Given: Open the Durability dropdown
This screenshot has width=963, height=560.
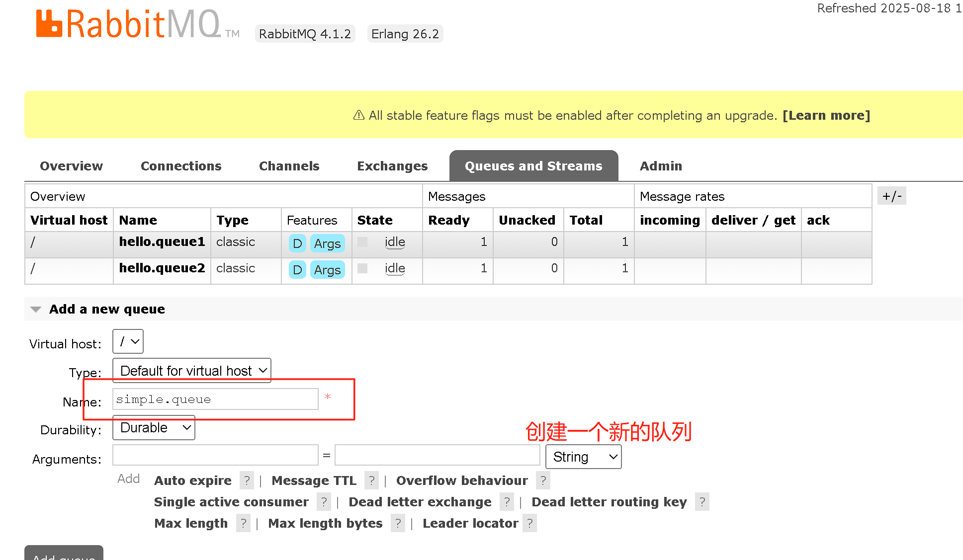Looking at the screenshot, I should [x=154, y=428].
